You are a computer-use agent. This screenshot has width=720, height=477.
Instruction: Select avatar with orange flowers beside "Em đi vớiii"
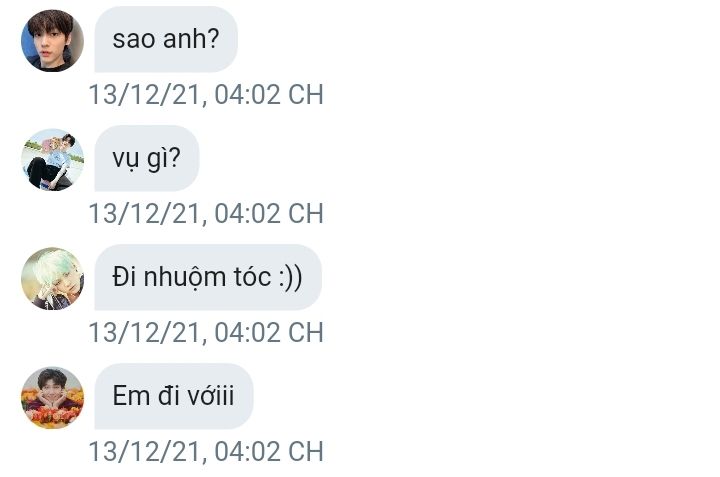tap(52, 397)
